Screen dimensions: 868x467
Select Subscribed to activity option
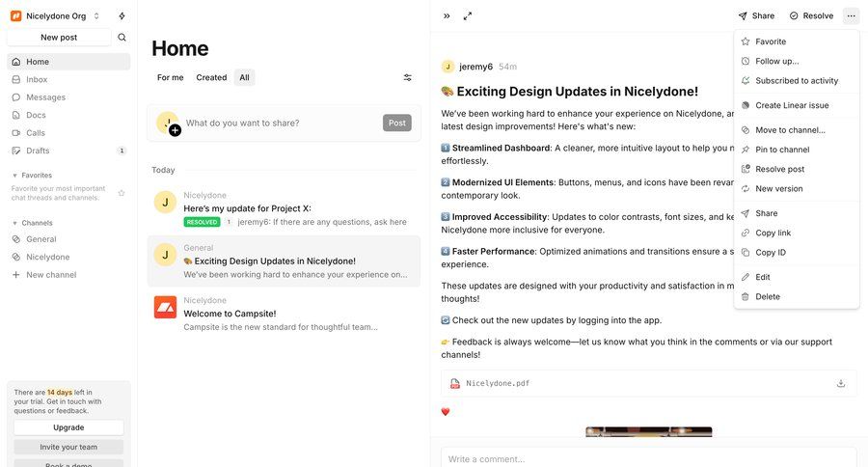[x=797, y=80]
